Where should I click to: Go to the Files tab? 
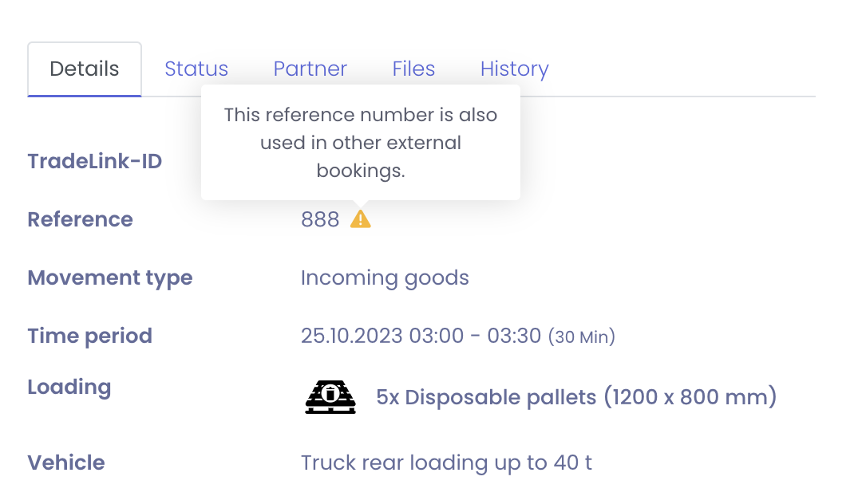[413, 69]
